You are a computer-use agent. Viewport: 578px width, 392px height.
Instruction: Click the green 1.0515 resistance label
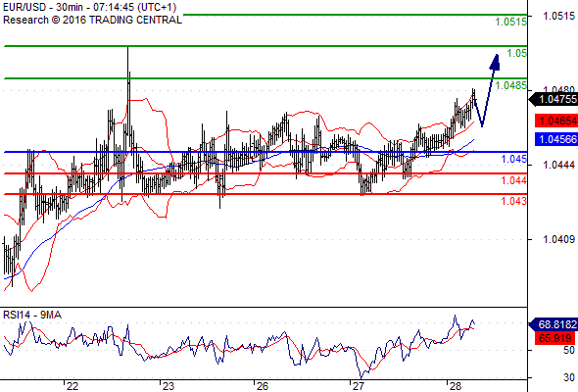click(511, 22)
